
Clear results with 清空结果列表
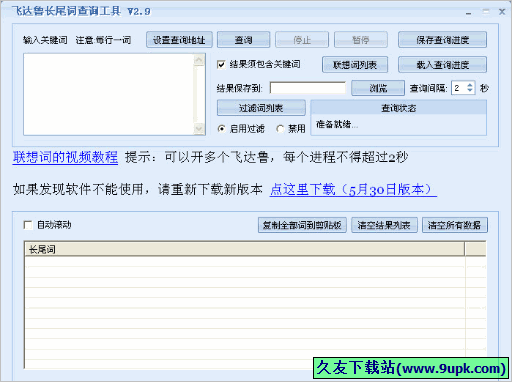point(384,225)
